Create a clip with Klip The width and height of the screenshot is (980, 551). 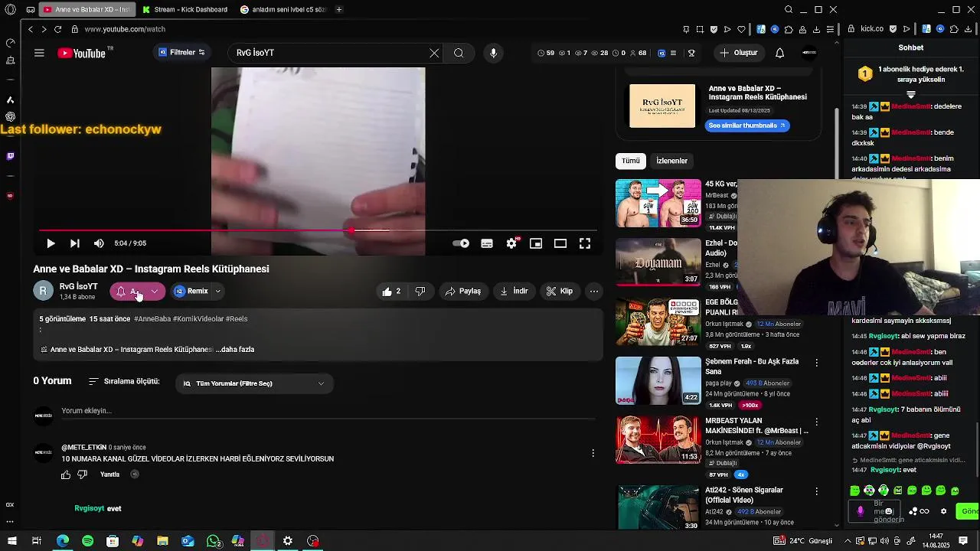coord(559,291)
